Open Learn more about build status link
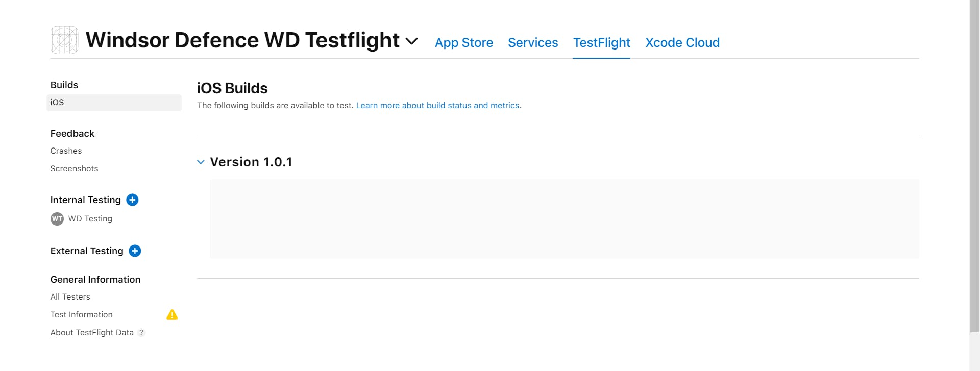 (x=437, y=106)
